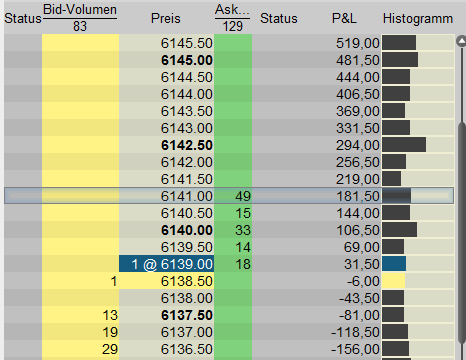Image resolution: width=466 pixels, height=360 pixels.
Task: Click P&L value 519,00
Action: (x=358, y=43)
